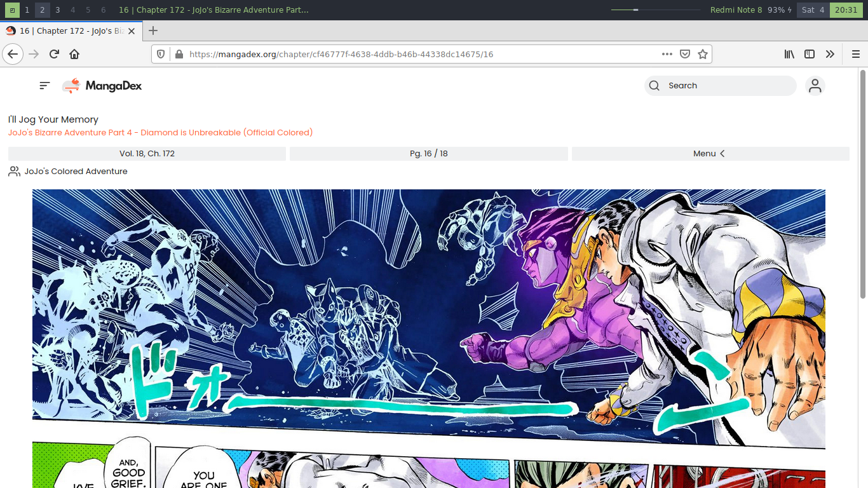Viewport: 868px width, 488px height.
Task: Toggle the browser sidebar view
Action: [810, 54]
